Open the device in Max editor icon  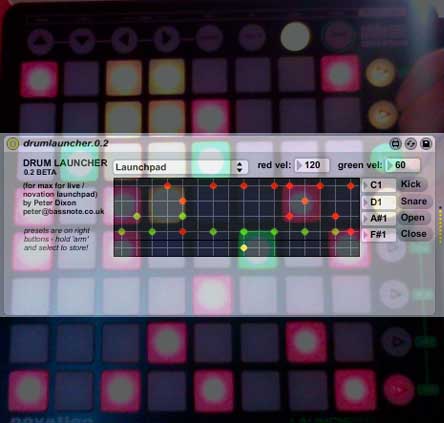(395, 144)
